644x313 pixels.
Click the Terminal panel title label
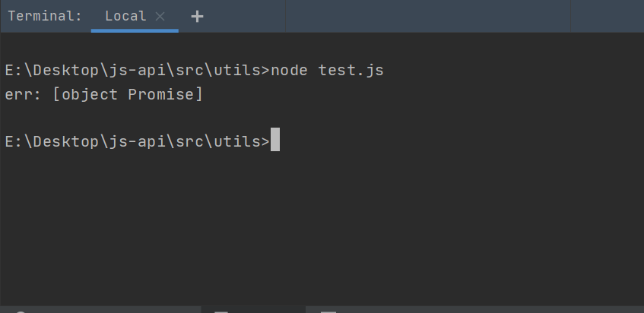(x=45, y=16)
